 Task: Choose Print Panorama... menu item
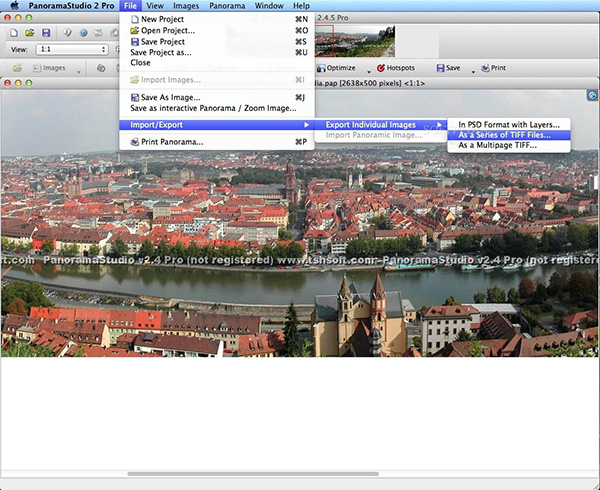(x=217, y=142)
